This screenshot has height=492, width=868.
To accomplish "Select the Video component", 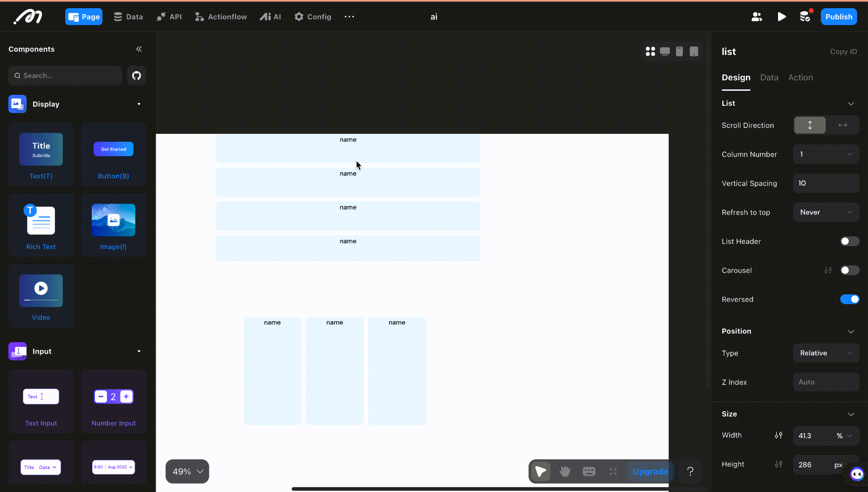I will (x=41, y=297).
